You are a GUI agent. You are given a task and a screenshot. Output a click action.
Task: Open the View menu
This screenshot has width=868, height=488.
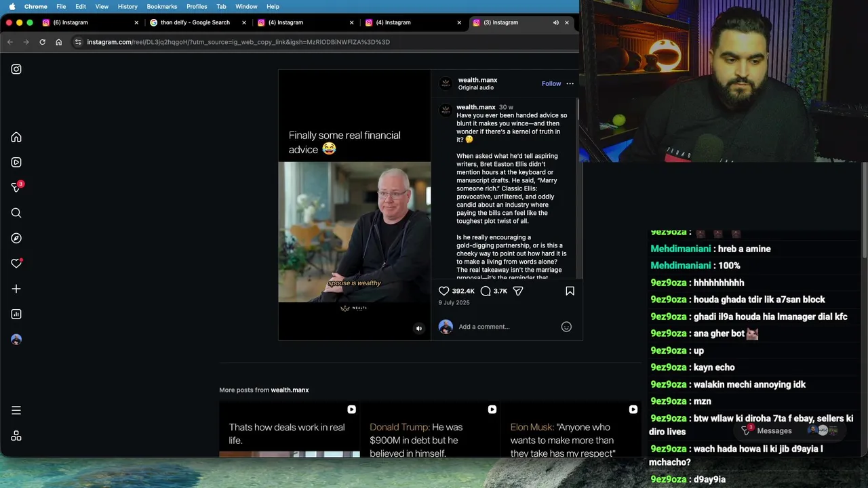tap(102, 6)
